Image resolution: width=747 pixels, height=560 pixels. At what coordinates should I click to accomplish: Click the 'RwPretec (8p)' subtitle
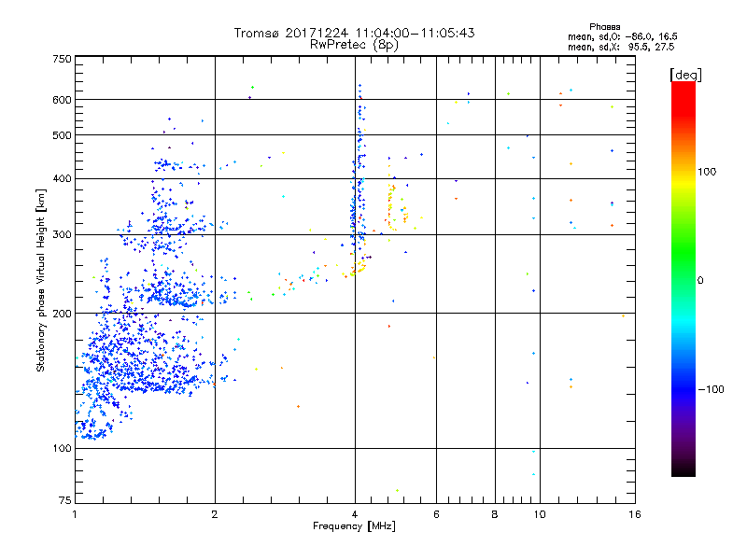[354, 45]
